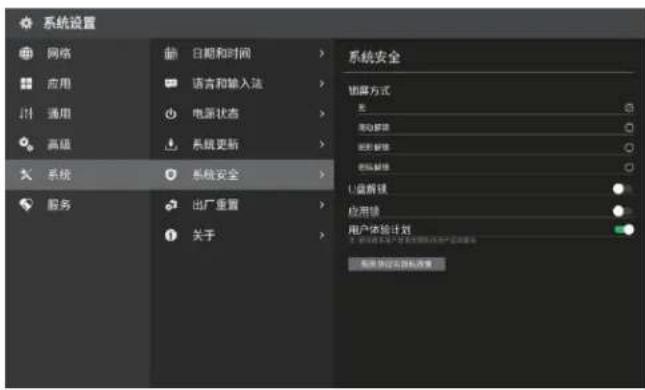The width and height of the screenshot is (645, 390).
Task: Click the 系统更新 label
Action: pyautogui.click(x=216, y=144)
